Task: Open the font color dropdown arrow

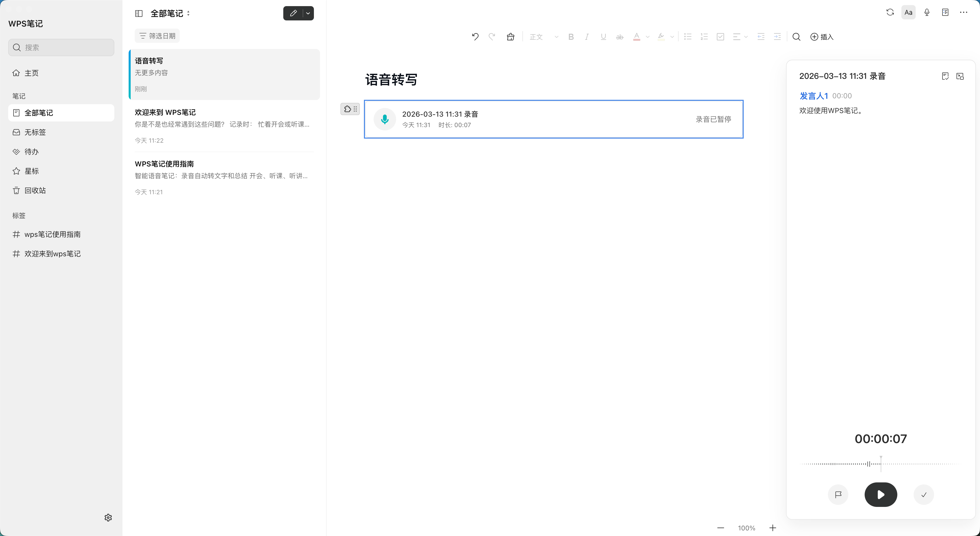Action: pos(647,37)
